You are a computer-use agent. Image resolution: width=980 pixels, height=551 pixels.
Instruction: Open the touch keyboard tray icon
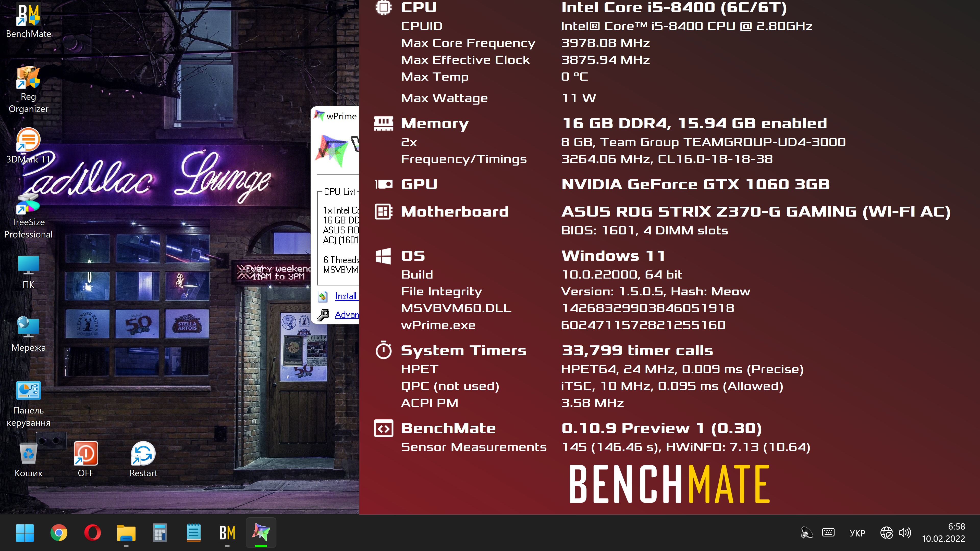(x=828, y=533)
